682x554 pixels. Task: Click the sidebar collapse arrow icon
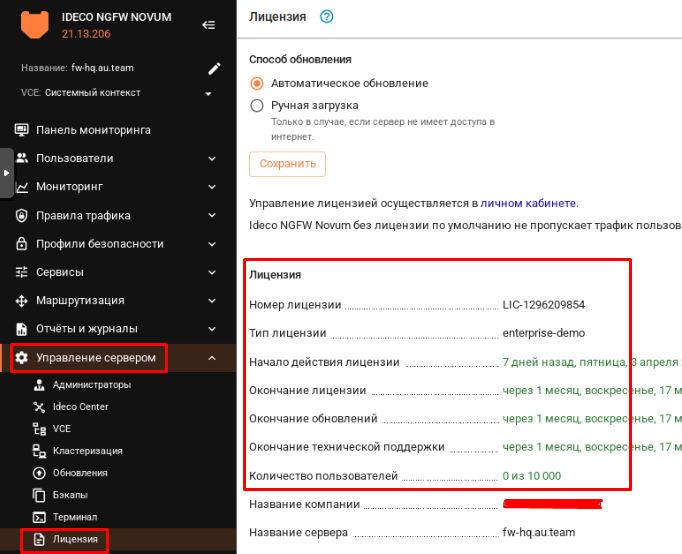pos(208,25)
